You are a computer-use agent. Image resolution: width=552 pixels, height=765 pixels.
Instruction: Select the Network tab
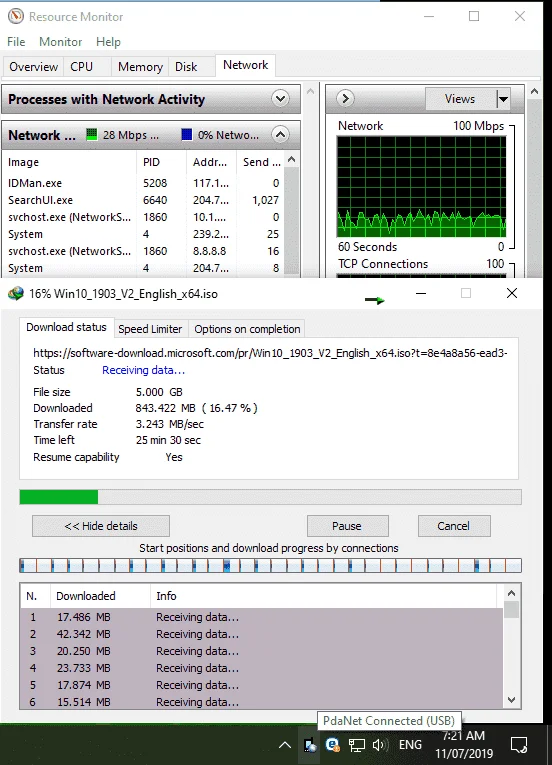coord(245,65)
